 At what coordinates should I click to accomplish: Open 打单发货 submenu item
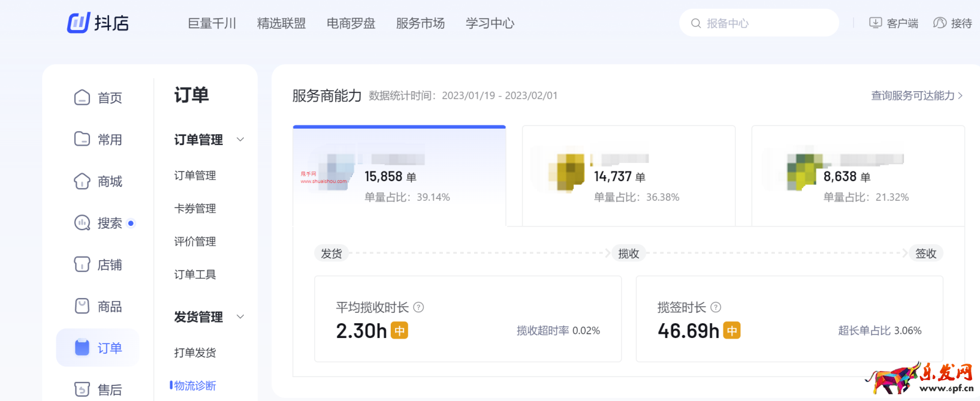pos(195,352)
